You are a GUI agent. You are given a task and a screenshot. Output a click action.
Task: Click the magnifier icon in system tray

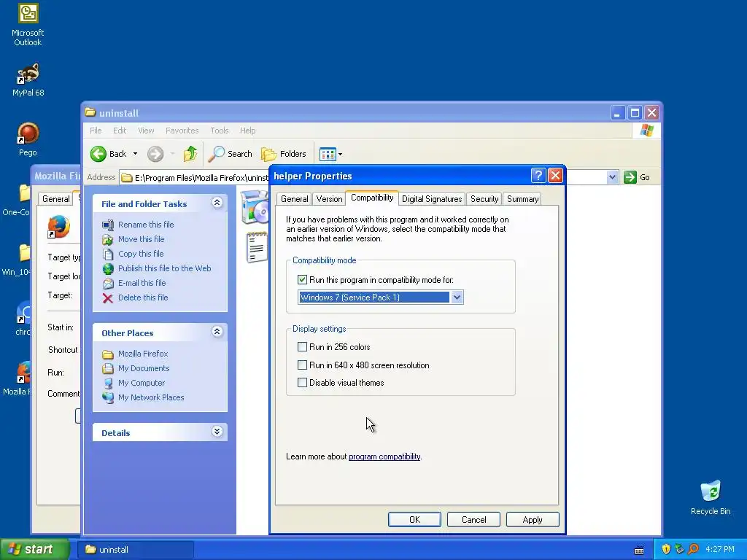694,549
